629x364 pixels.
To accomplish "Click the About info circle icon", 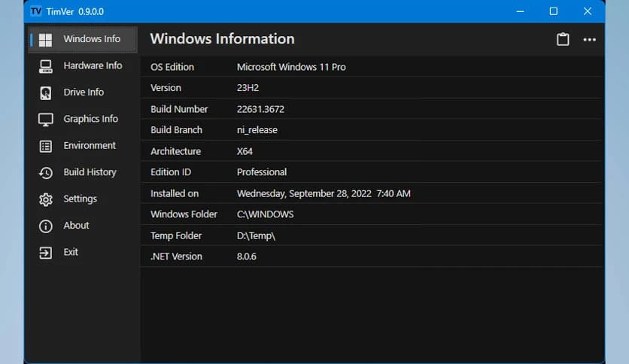I will (45, 226).
